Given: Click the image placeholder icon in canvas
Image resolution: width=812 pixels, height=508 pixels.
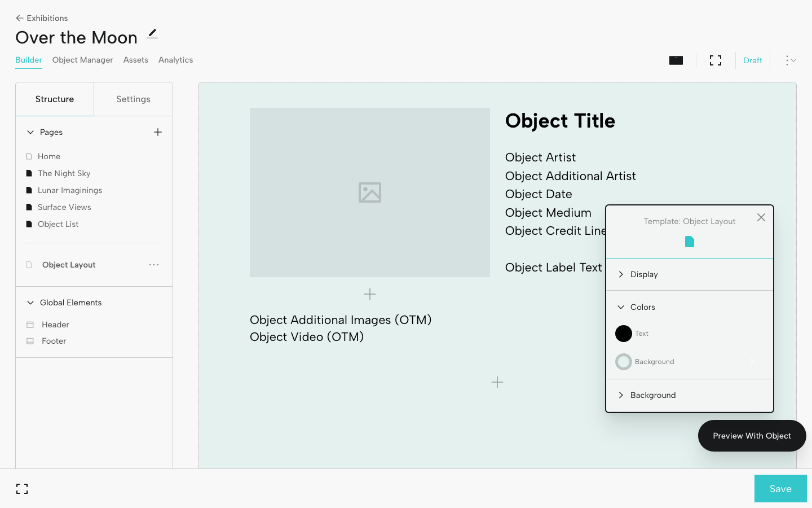Looking at the screenshot, I should coord(369,192).
